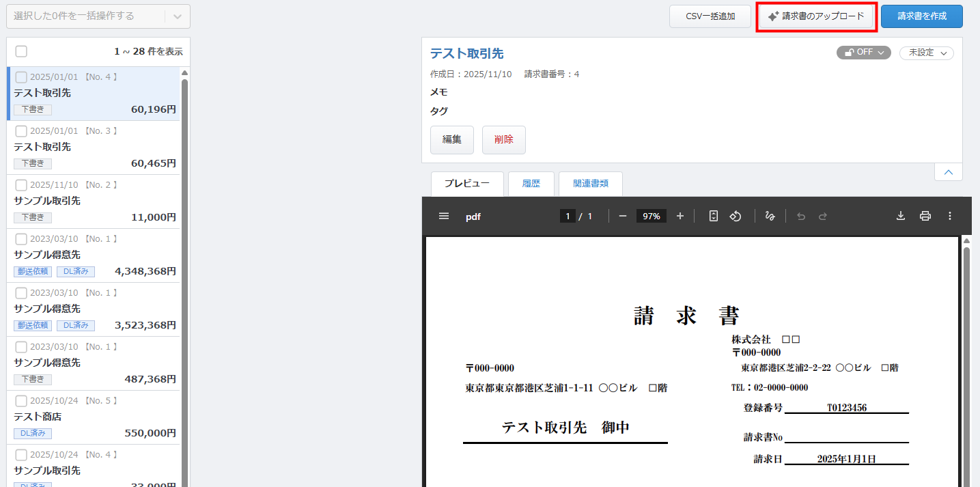Rotate the PDF counterclockwise

pyautogui.click(x=736, y=216)
